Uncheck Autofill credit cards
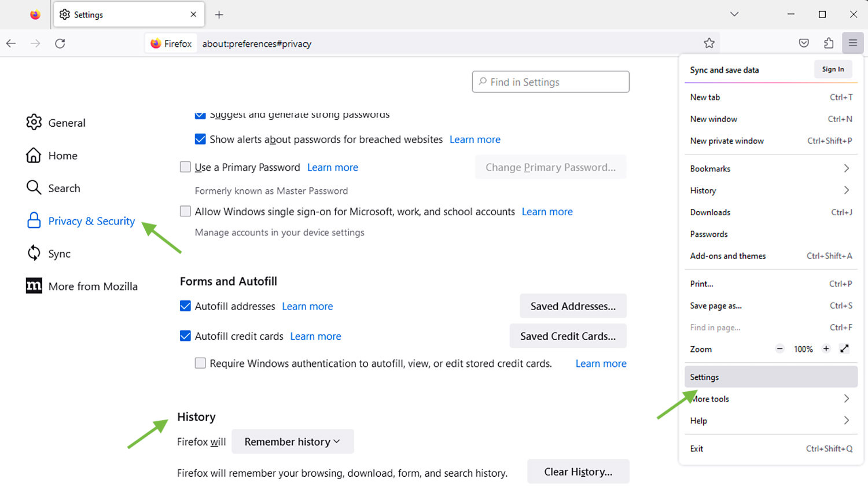Image resolution: width=868 pixels, height=504 pixels. point(185,336)
